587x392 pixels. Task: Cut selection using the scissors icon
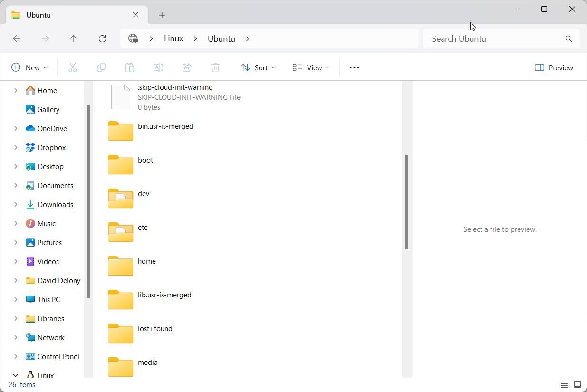point(72,67)
